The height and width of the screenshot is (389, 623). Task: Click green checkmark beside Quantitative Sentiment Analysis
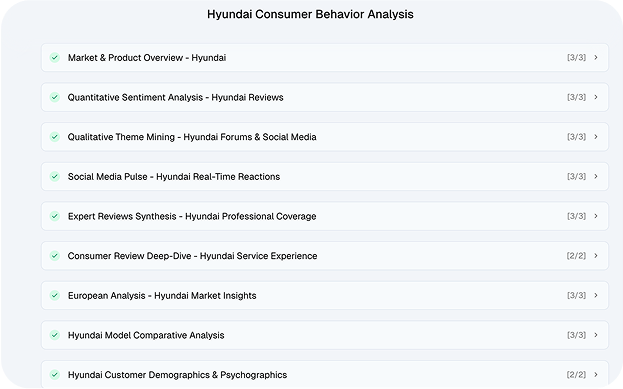click(x=55, y=97)
